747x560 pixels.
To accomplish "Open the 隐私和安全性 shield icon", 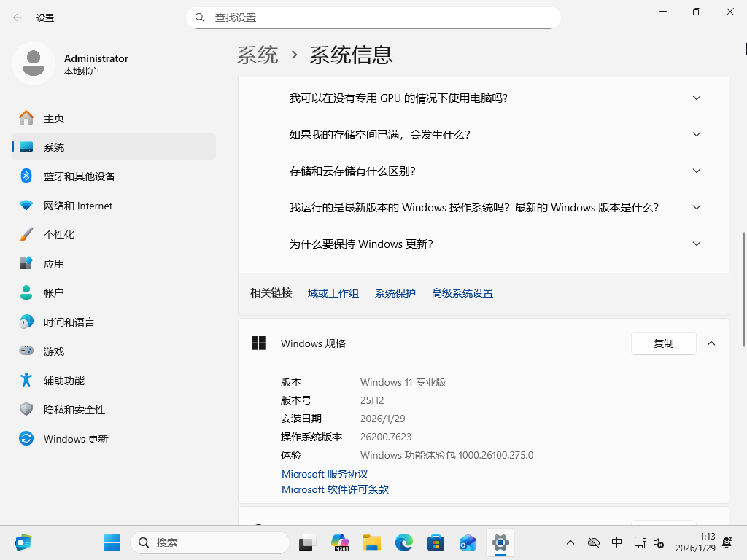I will click(26, 409).
